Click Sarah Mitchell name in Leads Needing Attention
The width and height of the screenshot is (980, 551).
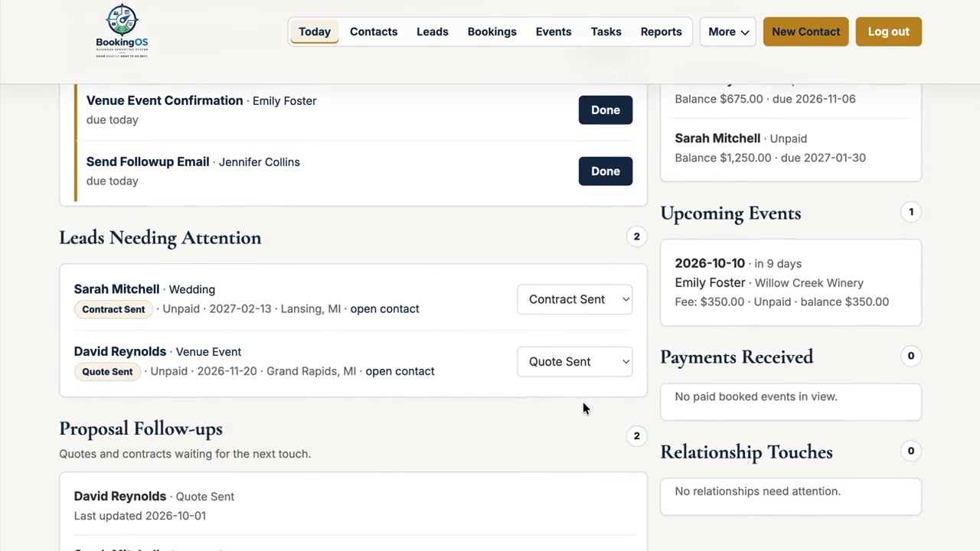click(116, 289)
